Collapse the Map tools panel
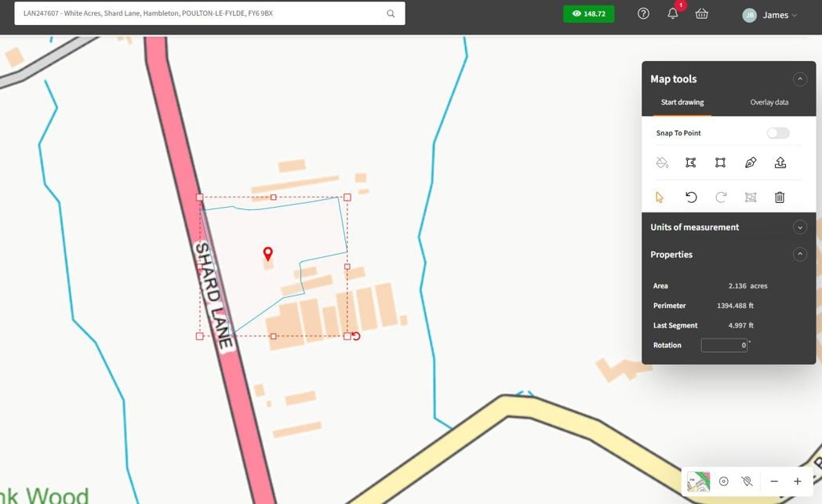 click(800, 78)
